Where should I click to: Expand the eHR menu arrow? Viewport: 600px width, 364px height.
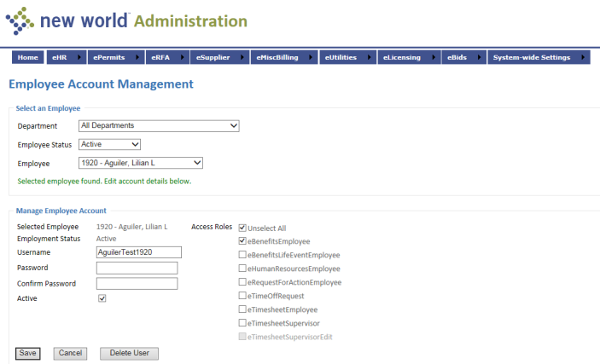(x=79, y=57)
